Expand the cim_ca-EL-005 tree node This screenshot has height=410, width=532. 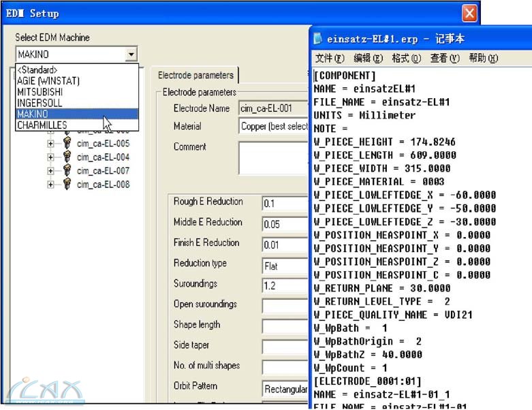click(x=50, y=144)
